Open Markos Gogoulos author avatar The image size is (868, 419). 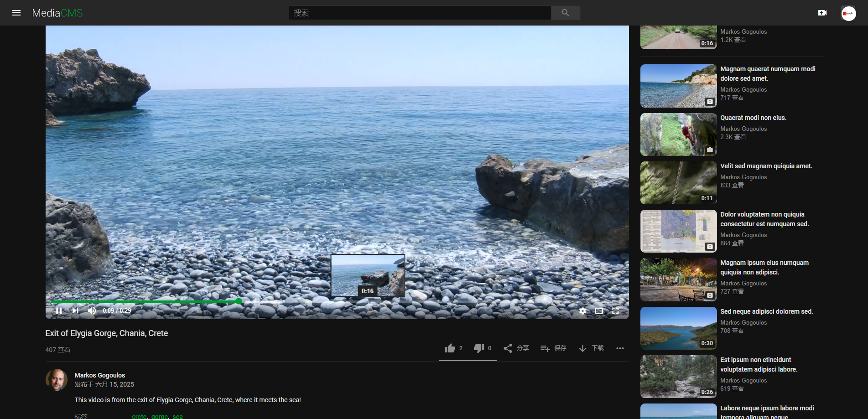(57, 380)
